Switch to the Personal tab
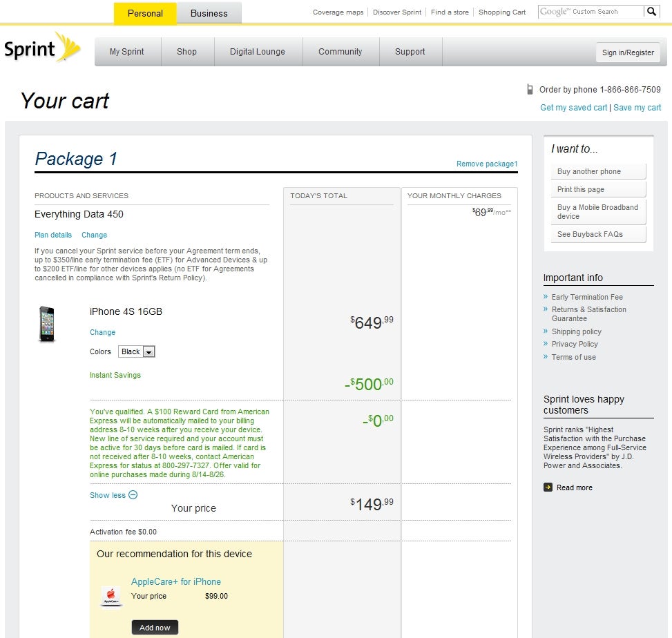The width and height of the screenshot is (672, 638). coord(145,13)
